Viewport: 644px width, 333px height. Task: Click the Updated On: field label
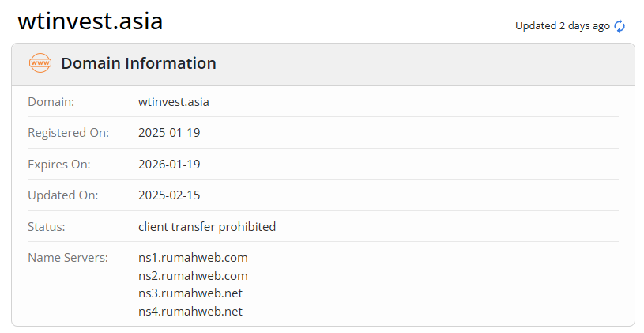[x=63, y=195]
